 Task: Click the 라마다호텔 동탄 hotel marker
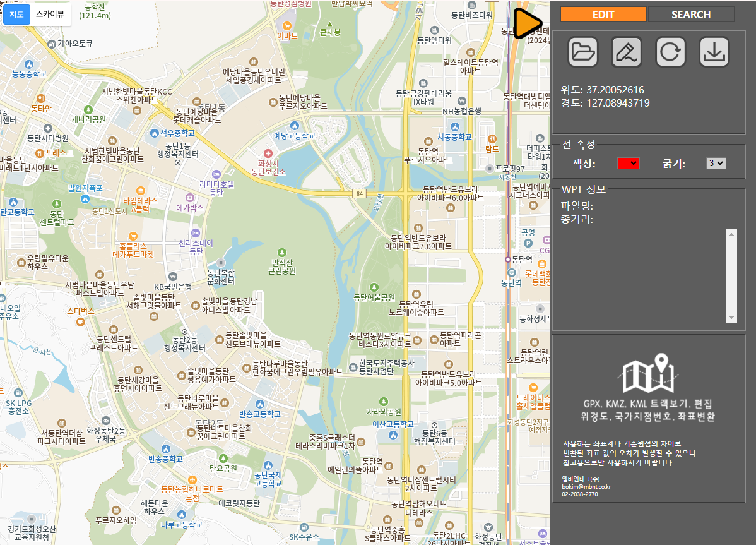click(x=216, y=174)
